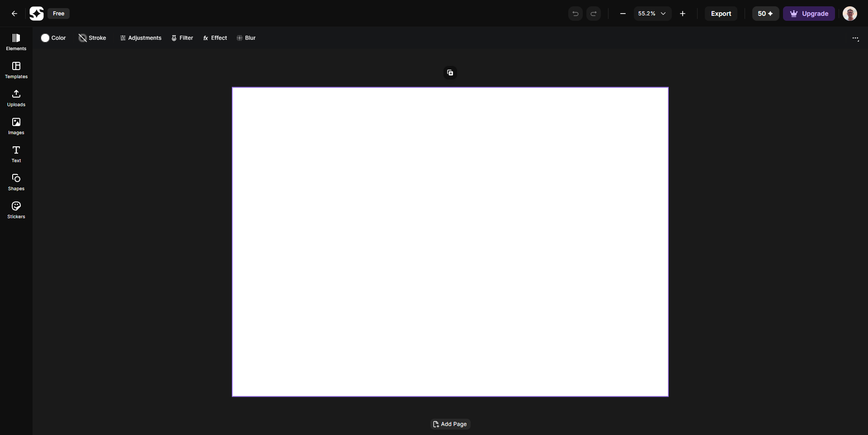Open the Images panel
Screen dimensions: 868x435
pos(16,126)
